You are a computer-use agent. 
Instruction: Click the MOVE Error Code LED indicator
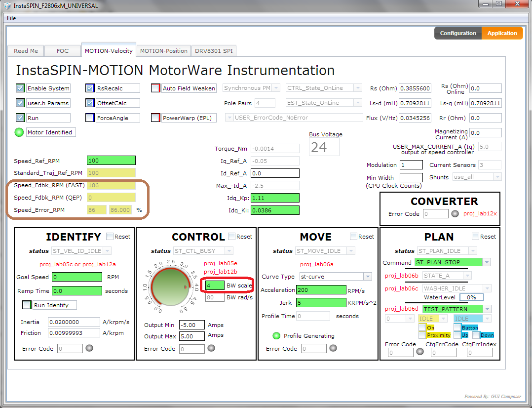point(333,348)
